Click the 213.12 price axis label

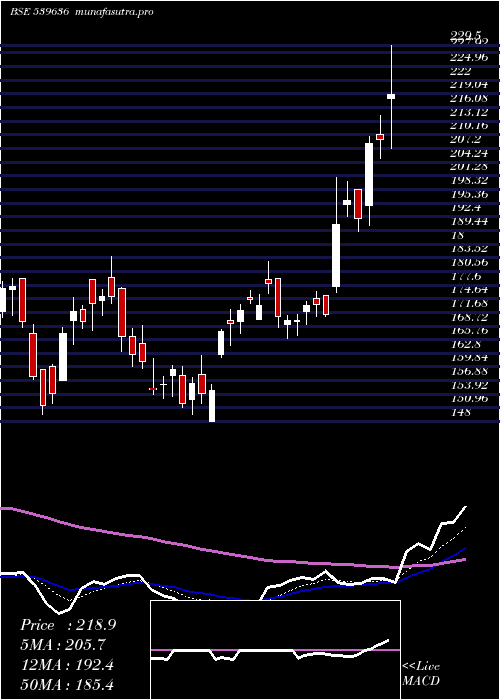click(470, 112)
